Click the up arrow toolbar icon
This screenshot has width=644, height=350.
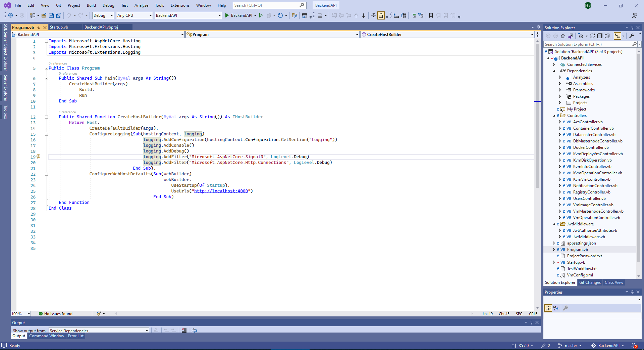click(356, 15)
